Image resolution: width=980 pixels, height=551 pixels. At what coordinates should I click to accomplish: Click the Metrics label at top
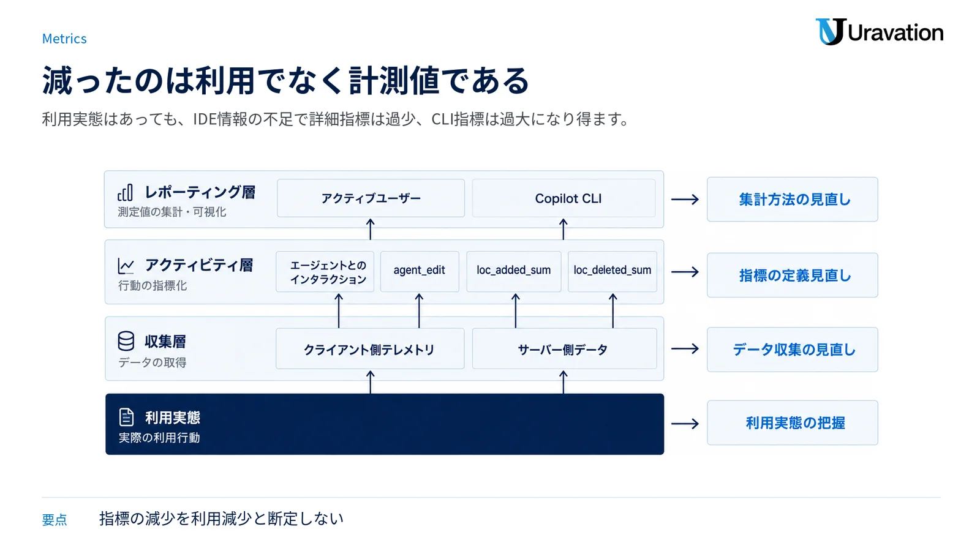click(x=64, y=39)
